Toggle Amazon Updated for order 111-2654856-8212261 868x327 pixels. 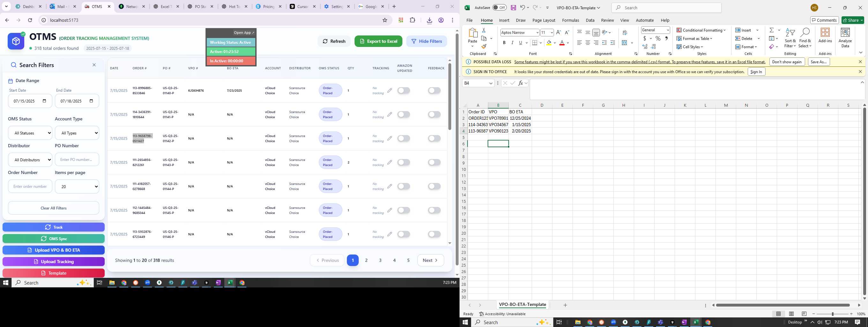pos(404,162)
